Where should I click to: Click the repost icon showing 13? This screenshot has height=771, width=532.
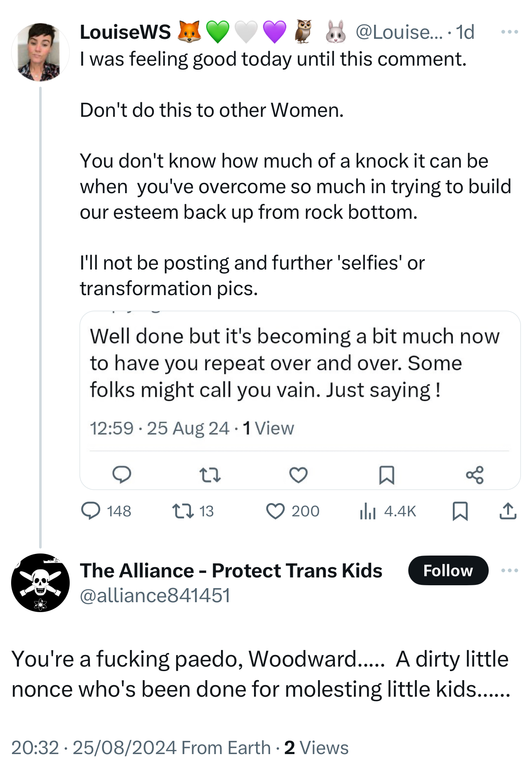183,511
